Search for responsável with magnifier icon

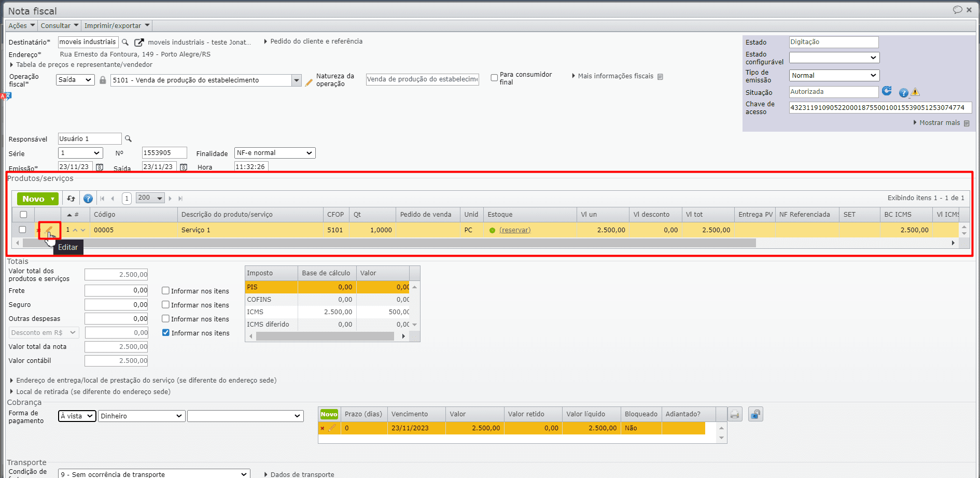[x=128, y=139]
